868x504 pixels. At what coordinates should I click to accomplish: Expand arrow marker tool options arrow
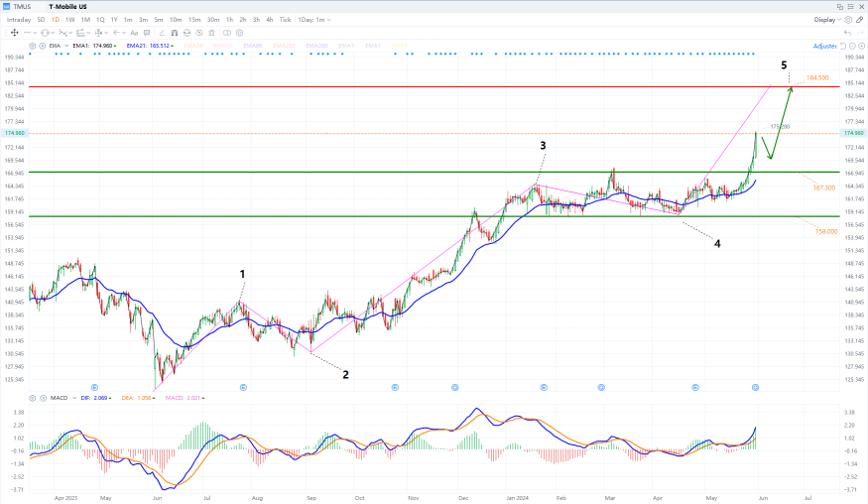124,33
